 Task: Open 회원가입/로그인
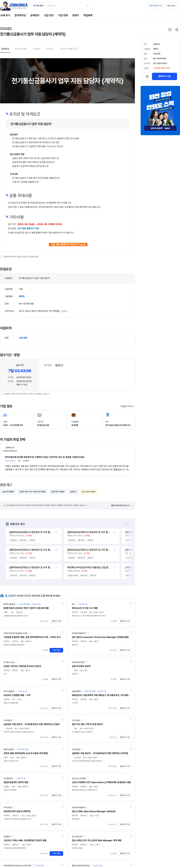click(x=156, y=6)
